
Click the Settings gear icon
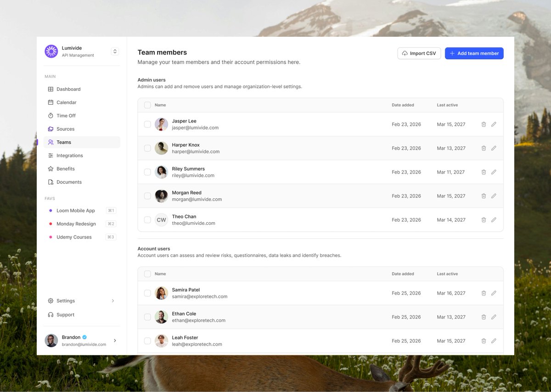(51, 301)
